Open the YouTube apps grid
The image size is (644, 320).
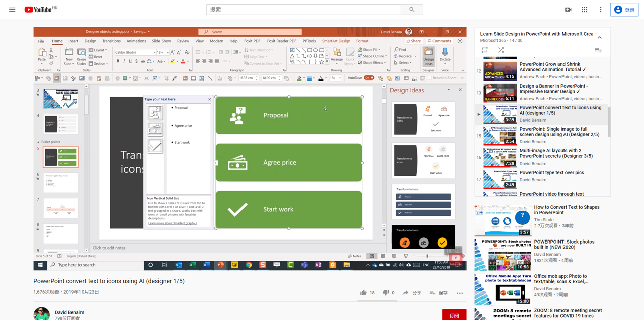[584, 10]
